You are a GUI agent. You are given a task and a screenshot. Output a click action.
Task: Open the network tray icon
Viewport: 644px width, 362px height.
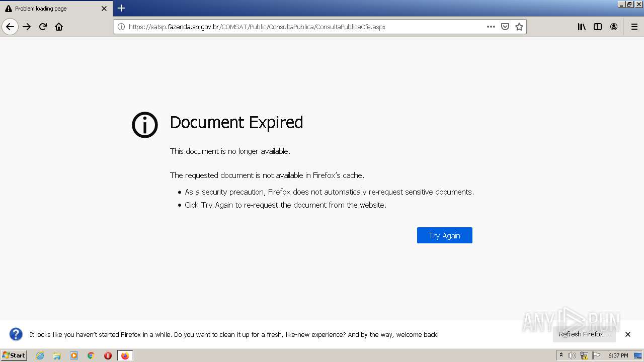[x=584, y=355]
